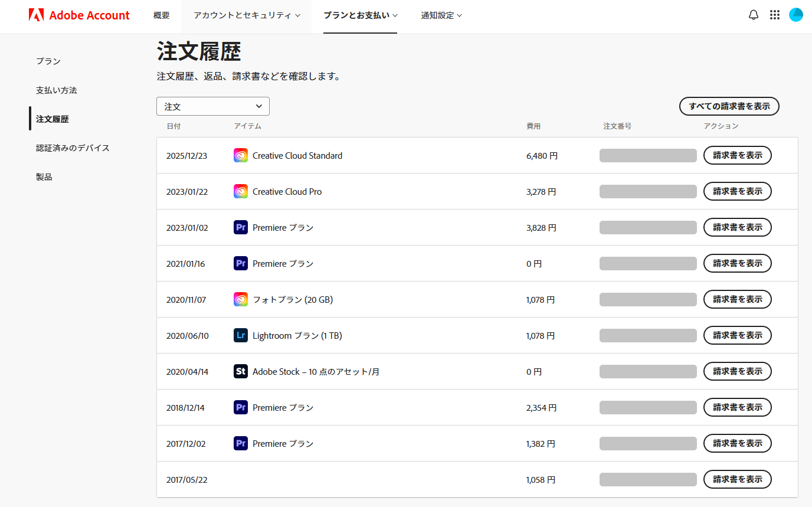Image resolution: width=812 pixels, height=507 pixels.
Task: Show invoice for the 2017/12/02 order
Action: [x=738, y=443]
